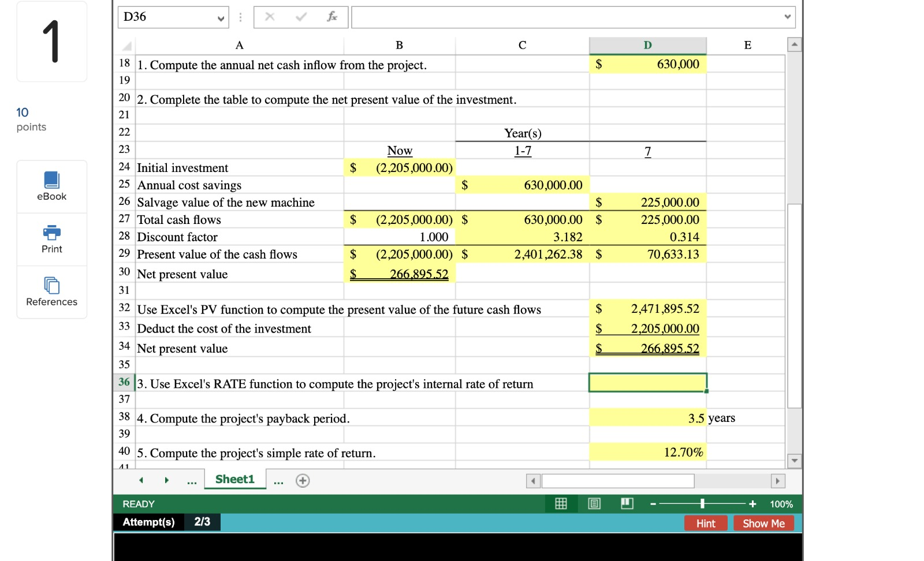This screenshot has height=561, width=924.
Task: Click the horizontal scroll right arrow
Action: 778,481
